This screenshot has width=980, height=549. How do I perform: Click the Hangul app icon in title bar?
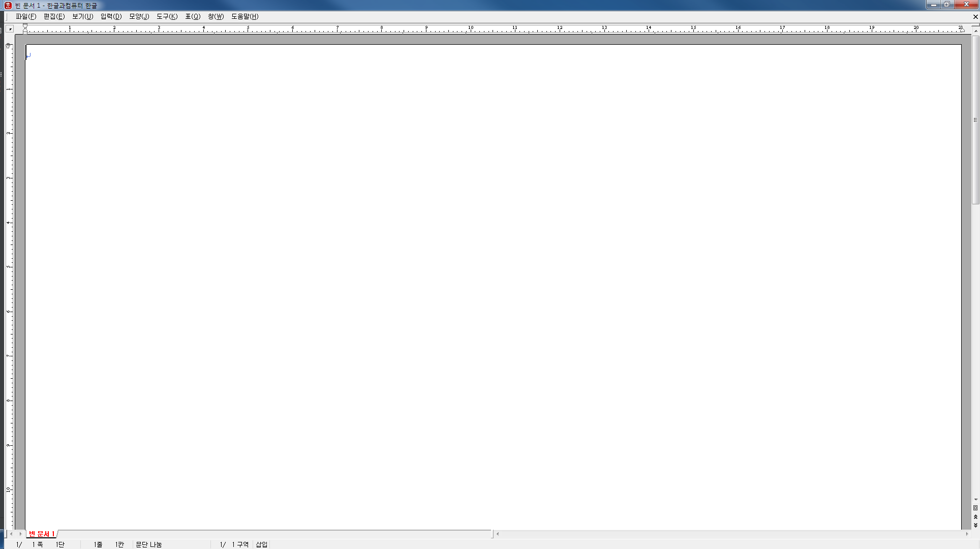pos(8,5)
